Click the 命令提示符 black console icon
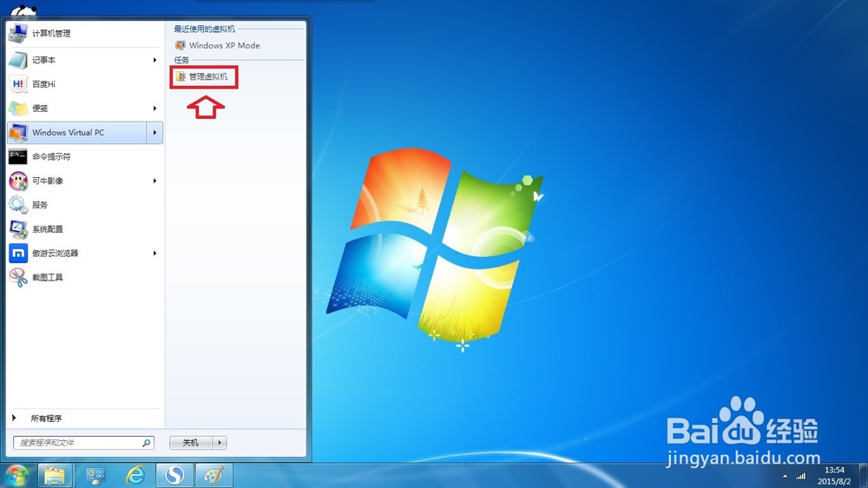This screenshot has height=488, width=868. point(17,157)
